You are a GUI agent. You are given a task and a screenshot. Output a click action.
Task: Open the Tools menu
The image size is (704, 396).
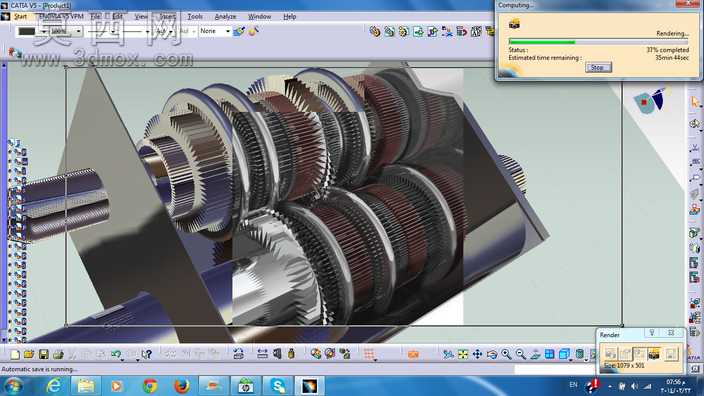195,16
